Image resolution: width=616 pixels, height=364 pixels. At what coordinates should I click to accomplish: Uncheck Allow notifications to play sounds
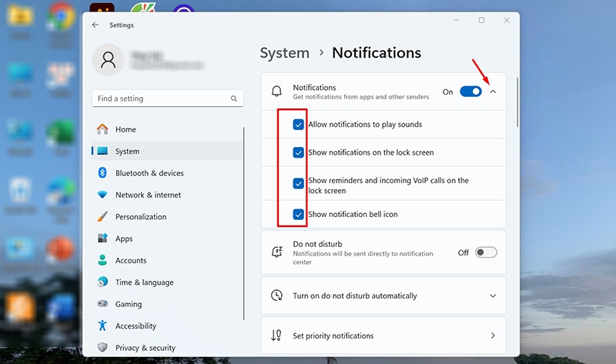click(299, 125)
